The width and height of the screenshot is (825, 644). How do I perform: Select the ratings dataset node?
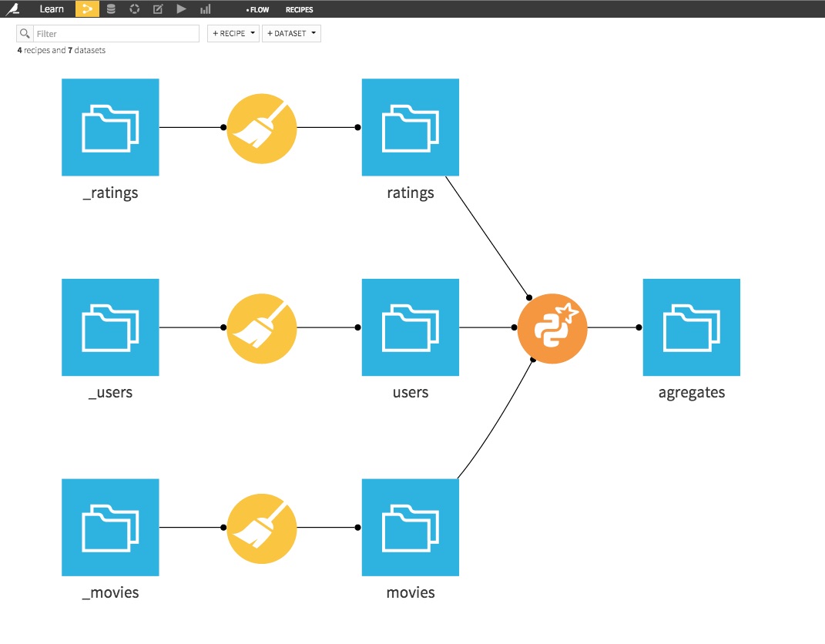pos(411,127)
